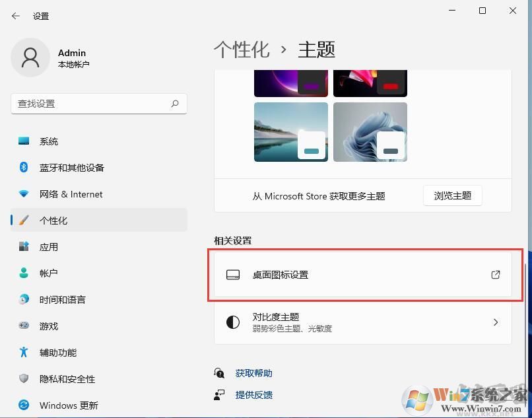The width and height of the screenshot is (532, 418).
Task: Select the mountain lake theme thumbnail
Action: point(290,131)
